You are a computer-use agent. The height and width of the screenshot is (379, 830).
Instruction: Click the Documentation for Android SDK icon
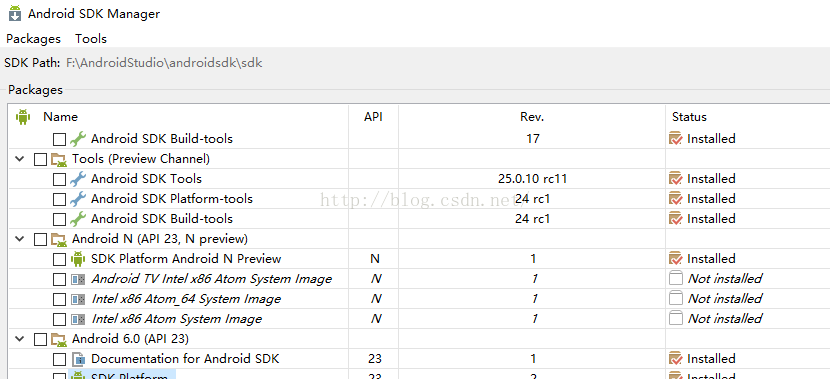click(78, 359)
